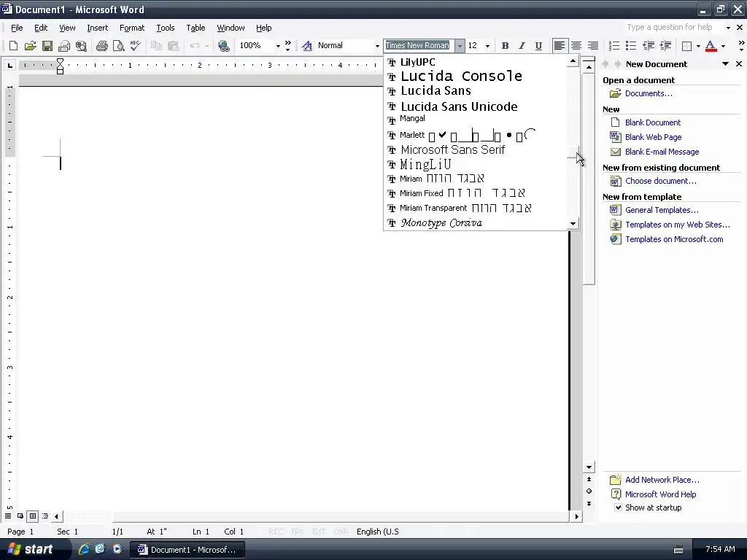Screen dimensions: 747x560
Task: Click the Save floppy disk icon
Action: (47, 46)
